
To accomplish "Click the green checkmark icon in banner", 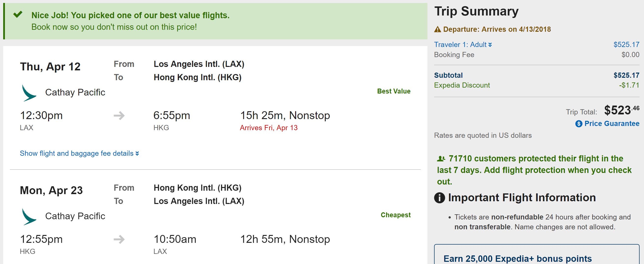I will [18, 14].
